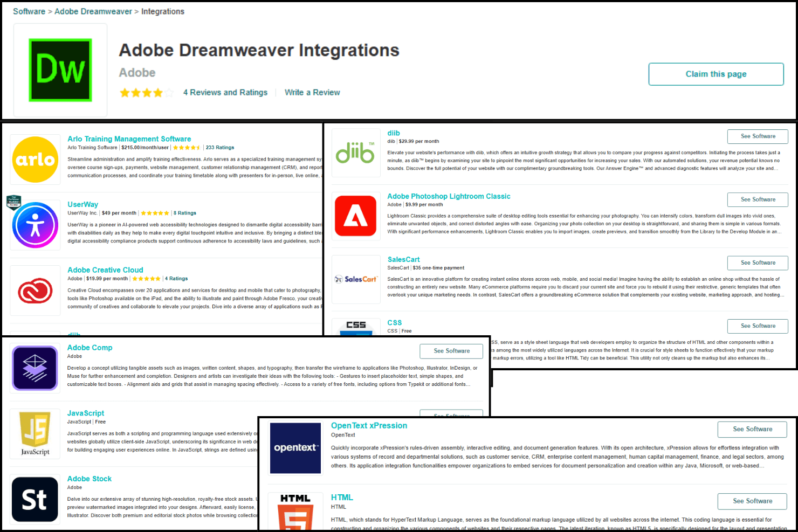Open Adobe Photoshop Lightroom Classic title link
This screenshot has width=798, height=532.
(449, 196)
